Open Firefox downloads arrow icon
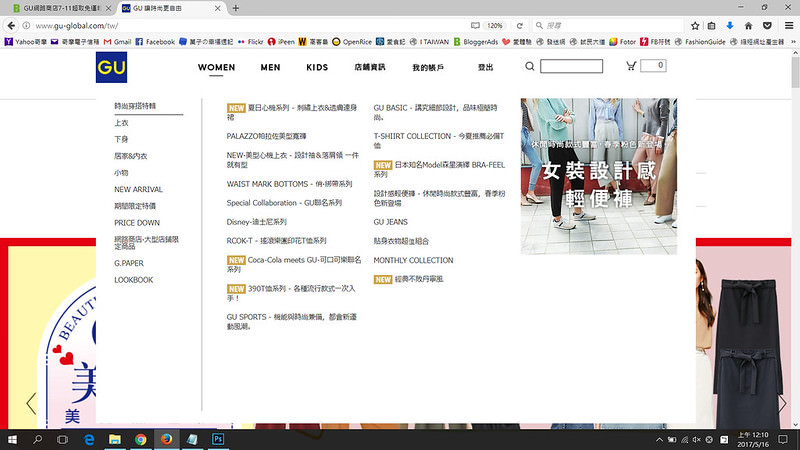This screenshot has height=450, width=800. click(x=730, y=26)
